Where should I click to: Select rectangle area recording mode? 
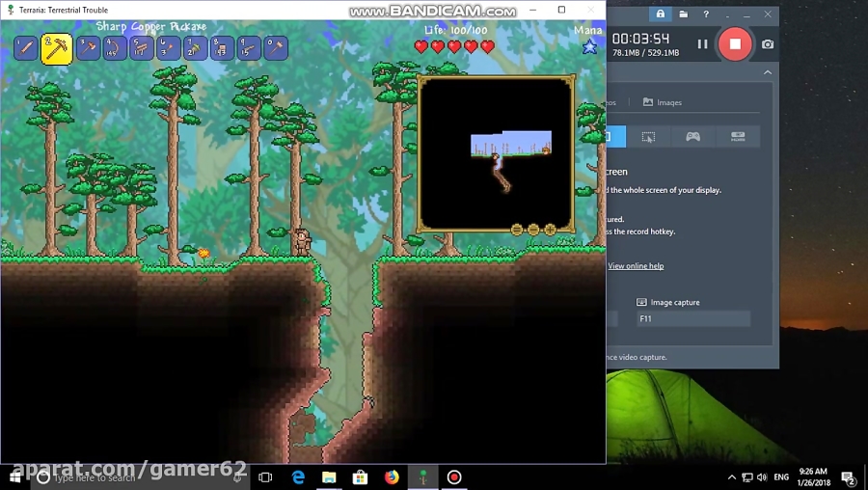(648, 136)
